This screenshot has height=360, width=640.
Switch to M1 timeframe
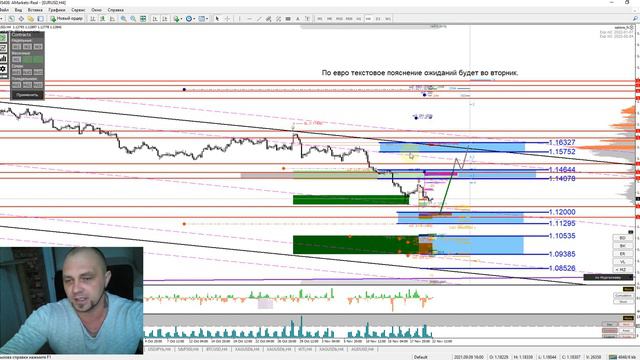320,19
